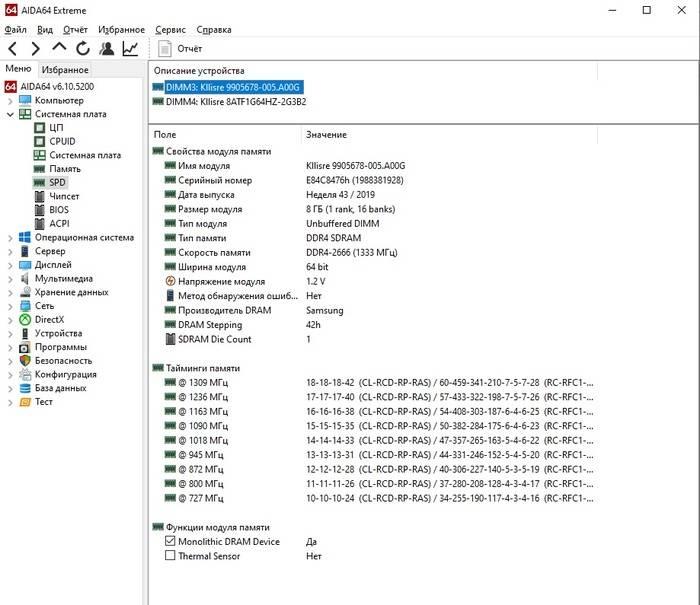Open the Справка menu
The width and height of the screenshot is (700, 605).
(214, 29)
